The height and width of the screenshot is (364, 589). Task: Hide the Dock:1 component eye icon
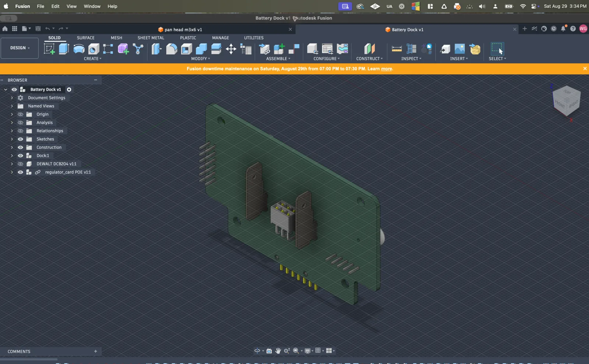pyautogui.click(x=20, y=156)
